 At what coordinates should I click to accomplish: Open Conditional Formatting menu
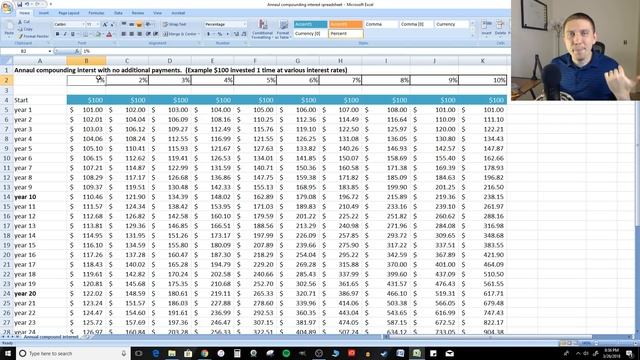(x=262, y=29)
